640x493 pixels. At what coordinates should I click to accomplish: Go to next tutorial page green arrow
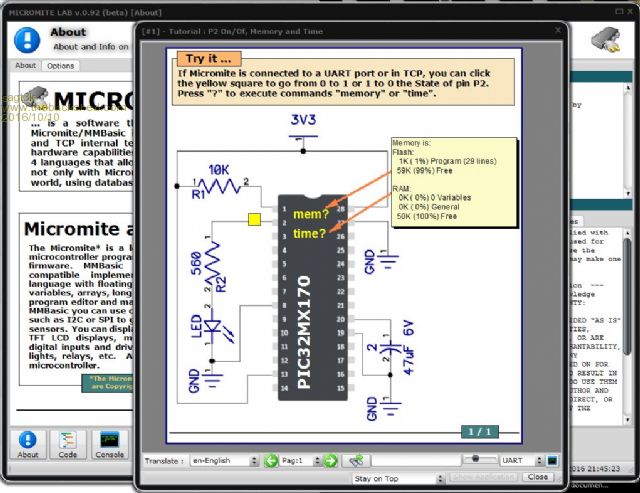[330, 460]
